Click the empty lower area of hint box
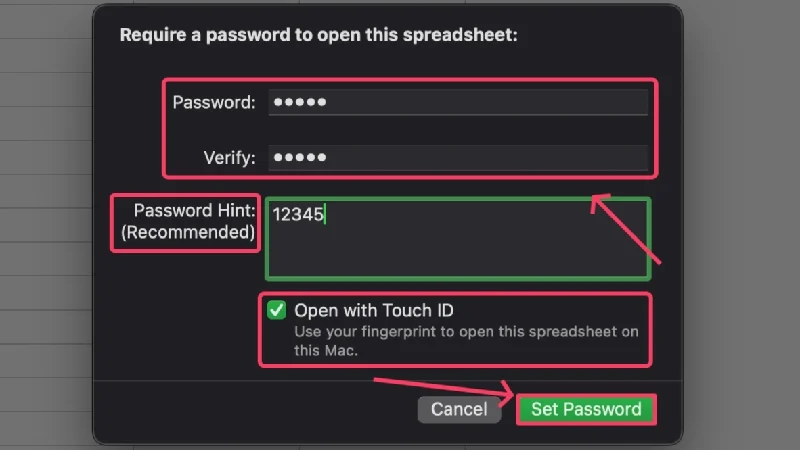Viewport: 800px width, 450px height. pyautogui.click(x=458, y=260)
